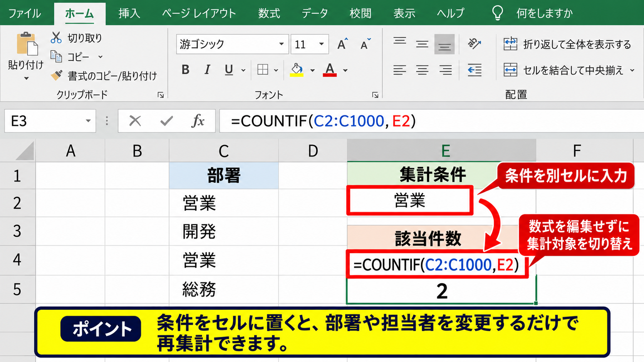644x362 pixels.
Task: Expand the underline style dropdown arrow
Action: (243, 70)
